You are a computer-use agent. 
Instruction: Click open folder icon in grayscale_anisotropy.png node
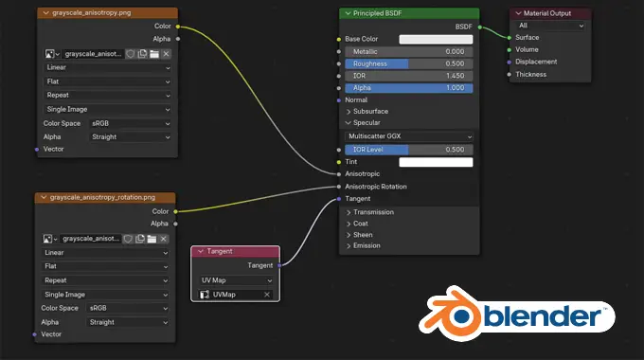tap(154, 54)
